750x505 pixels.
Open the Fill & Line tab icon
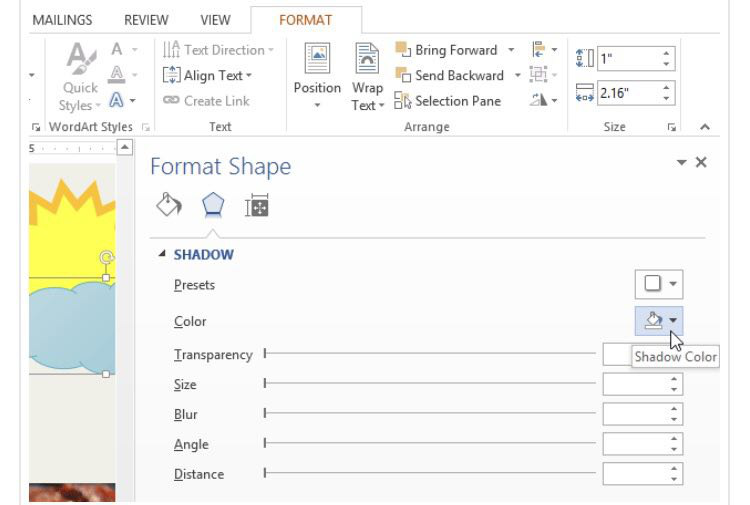[x=169, y=206]
